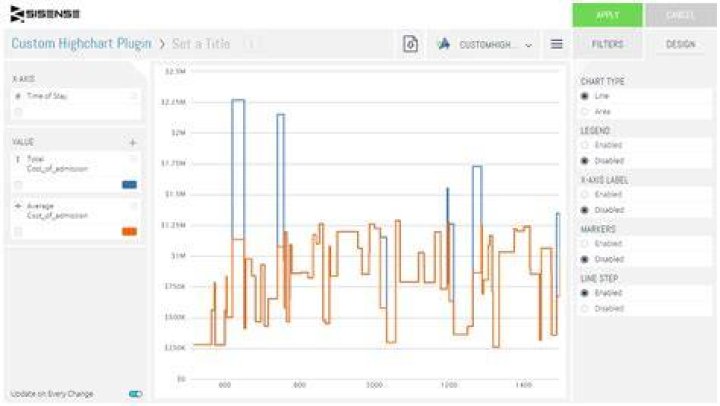The width and height of the screenshot is (720, 406).
Task: Set Legend to Enabled
Action: [x=584, y=145]
